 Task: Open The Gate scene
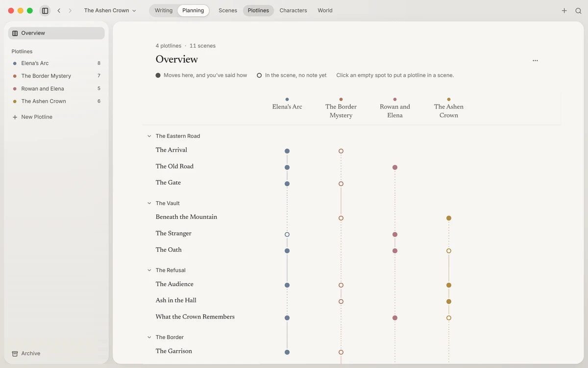[168, 183]
